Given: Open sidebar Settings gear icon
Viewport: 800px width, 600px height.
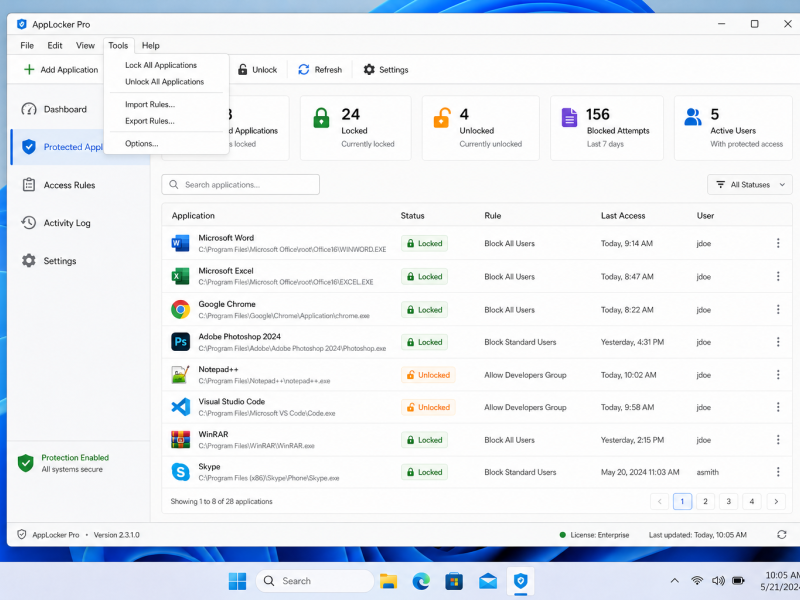Looking at the screenshot, I should [29, 261].
